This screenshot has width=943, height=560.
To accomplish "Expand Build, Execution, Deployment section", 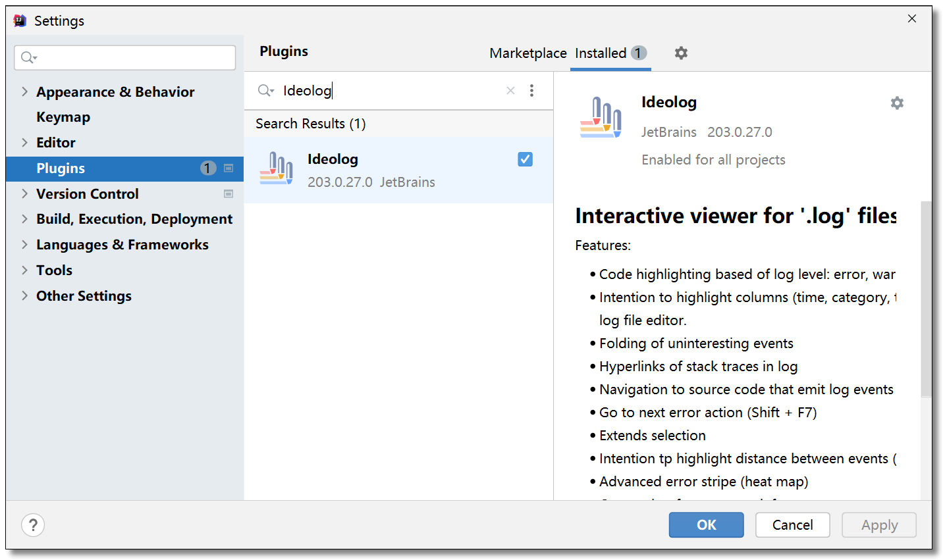I will pos(24,218).
